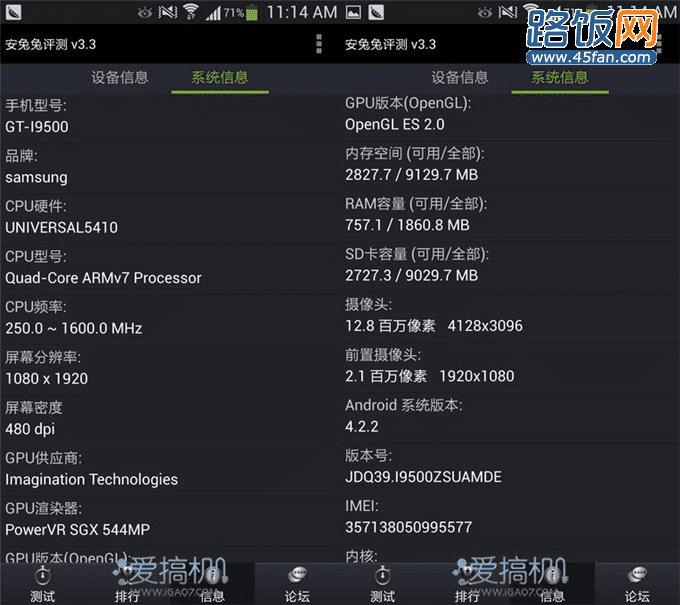Viewport: 680px width, 605px height.
Task: Tap the GPU供应商 label
Action: (43, 458)
